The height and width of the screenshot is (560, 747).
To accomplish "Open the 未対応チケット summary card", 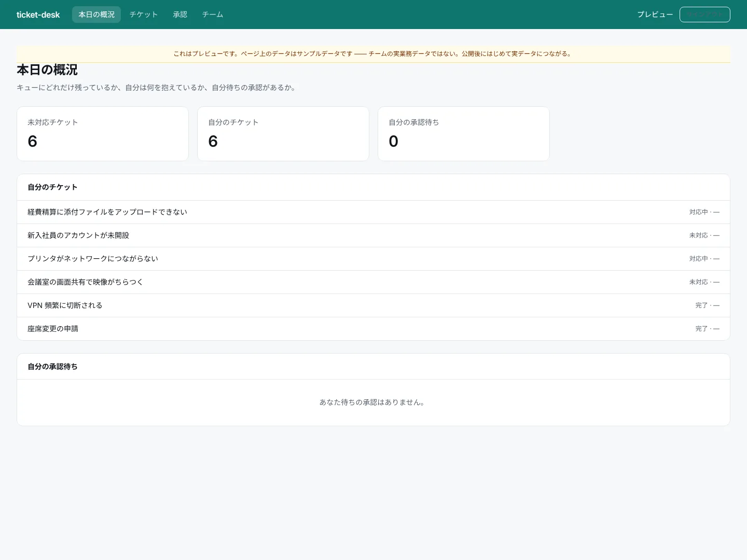I will click(x=103, y=134).
